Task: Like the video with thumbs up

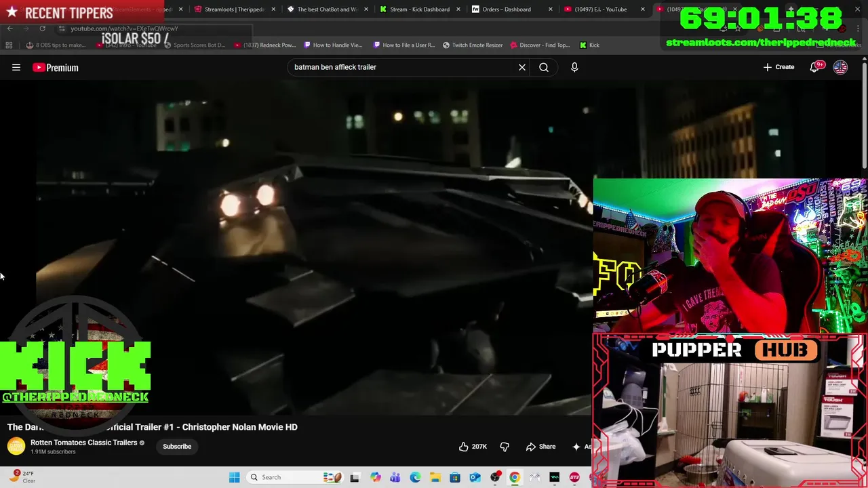Action: click(473, 447)
